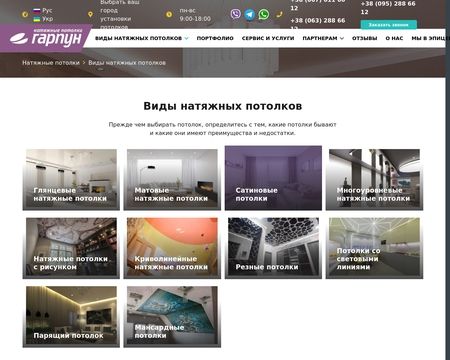Click the Гарпун logo
The image size is (450, 360).
pyautogui.click(x=46, y=37)
